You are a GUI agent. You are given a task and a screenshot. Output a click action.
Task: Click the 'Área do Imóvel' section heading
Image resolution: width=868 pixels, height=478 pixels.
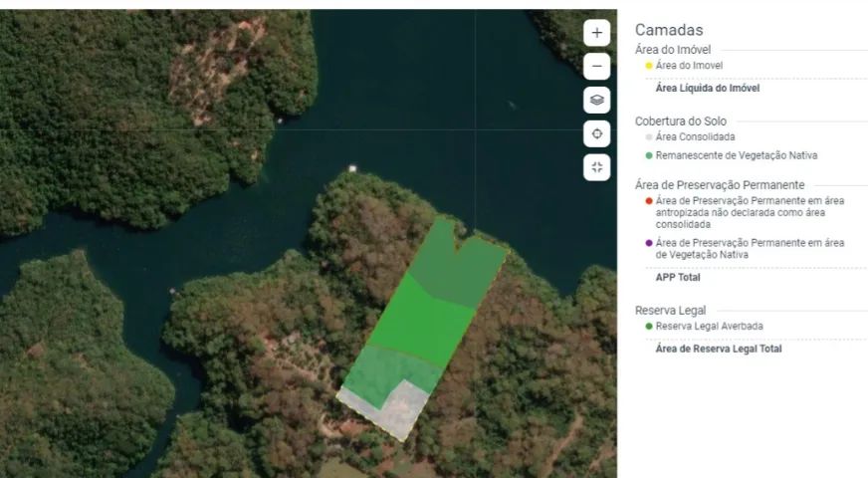pyautogui.click(x=673, y=50)
